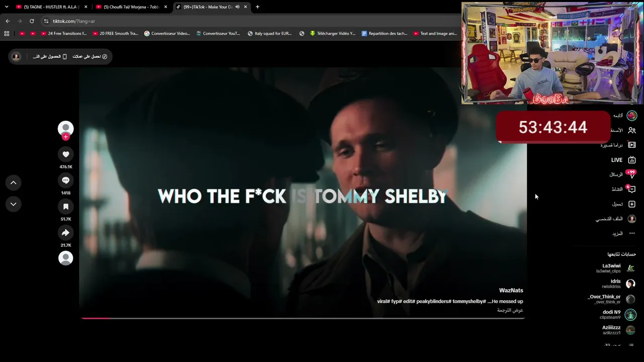The height and width of the screenshot is (362, 644).
Task: Open the small profile avatar in header
Action: tap(16, 56)
